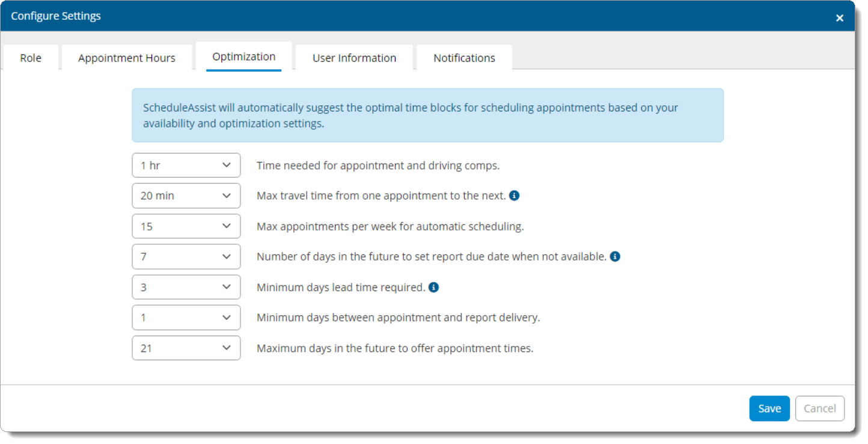
Task: Expand days between appointment and delivery dropdown
Action: click(186, 317)
